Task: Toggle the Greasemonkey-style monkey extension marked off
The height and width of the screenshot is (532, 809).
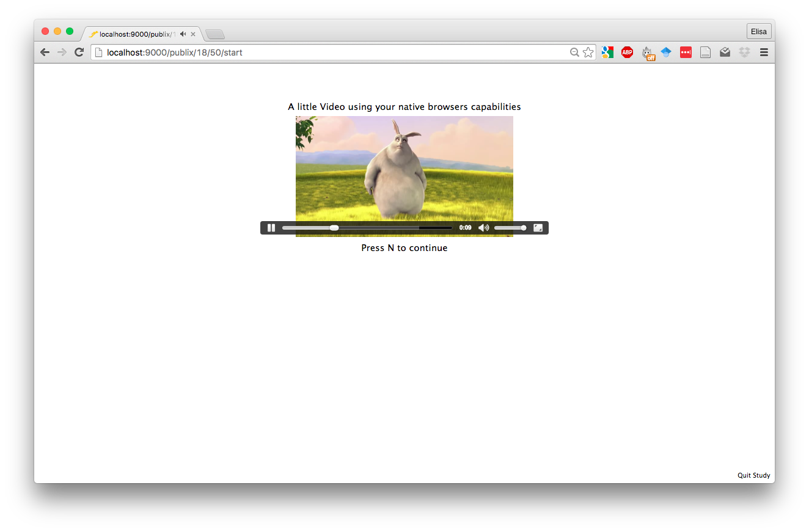Action: tap(648, 53)
